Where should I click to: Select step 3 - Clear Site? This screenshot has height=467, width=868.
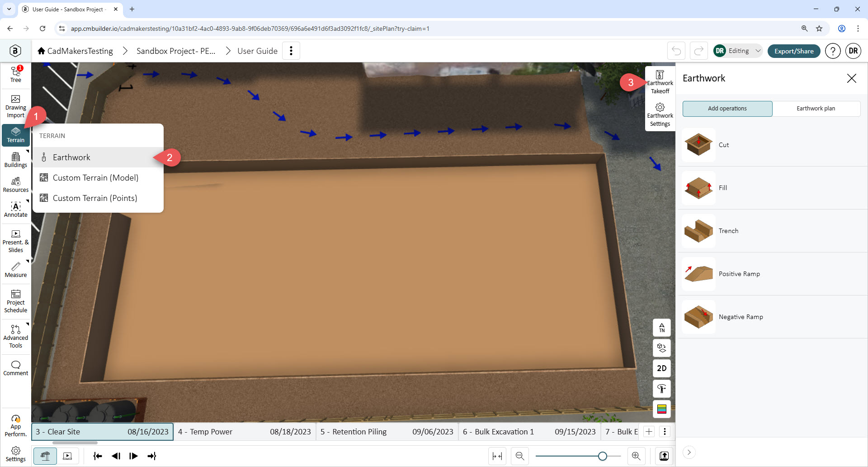[x=102, y=432]
